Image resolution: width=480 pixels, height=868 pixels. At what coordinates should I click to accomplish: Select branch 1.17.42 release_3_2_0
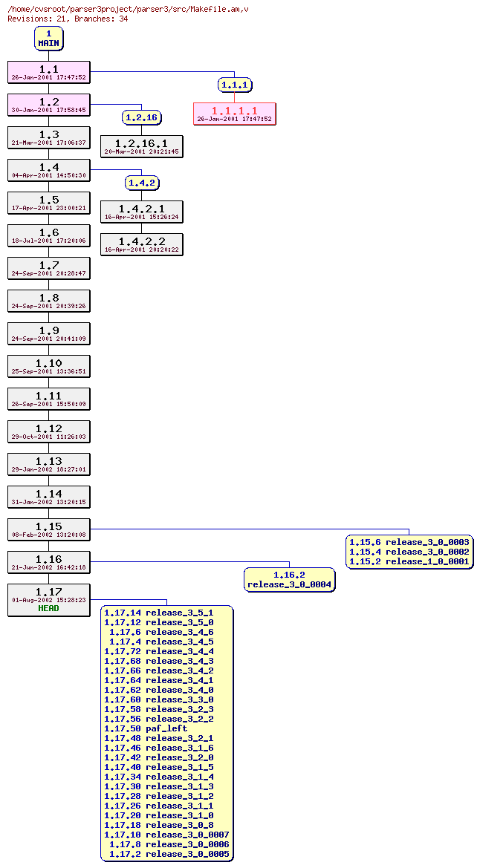click(159, 758)
